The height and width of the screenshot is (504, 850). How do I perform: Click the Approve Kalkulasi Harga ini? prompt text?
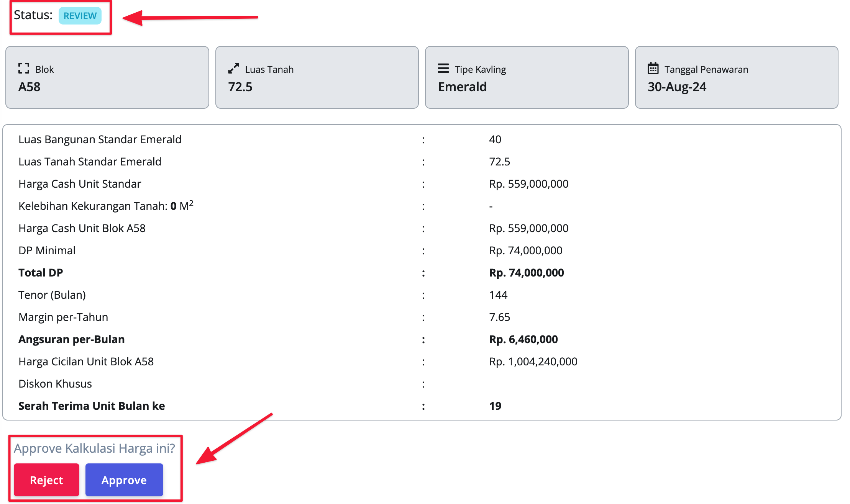(x=94, y=448)
